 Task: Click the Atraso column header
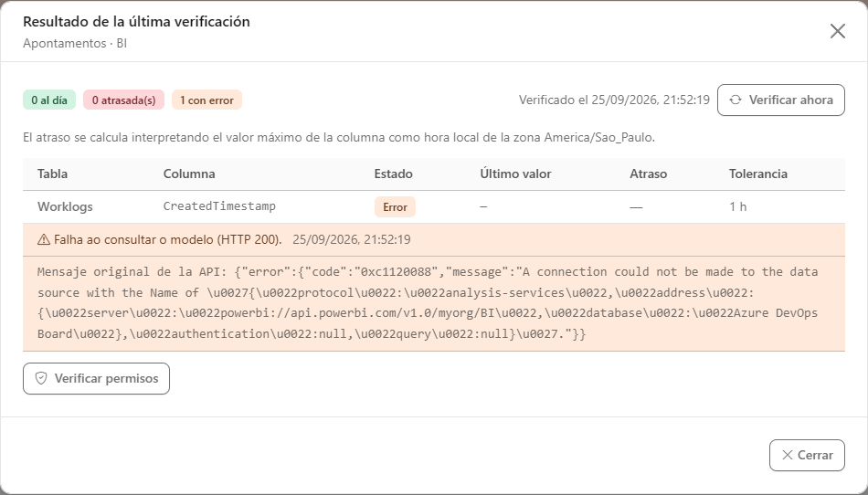(648, 174)
